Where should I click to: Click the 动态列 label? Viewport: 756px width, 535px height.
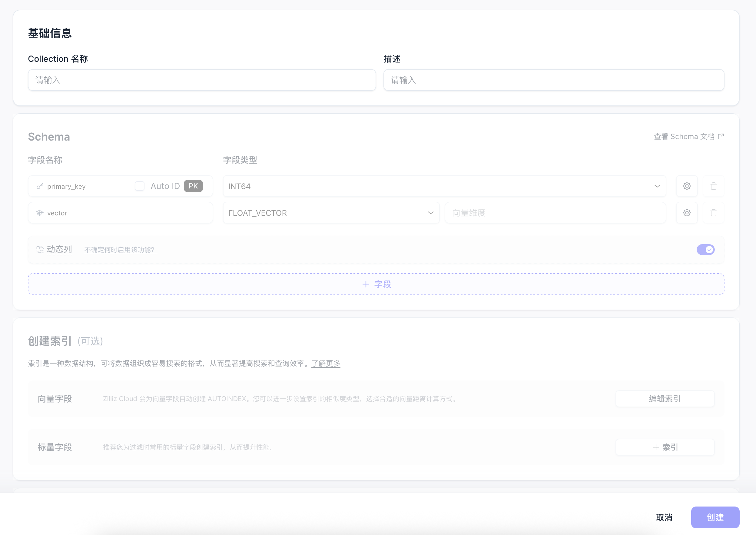pos(59,250)
